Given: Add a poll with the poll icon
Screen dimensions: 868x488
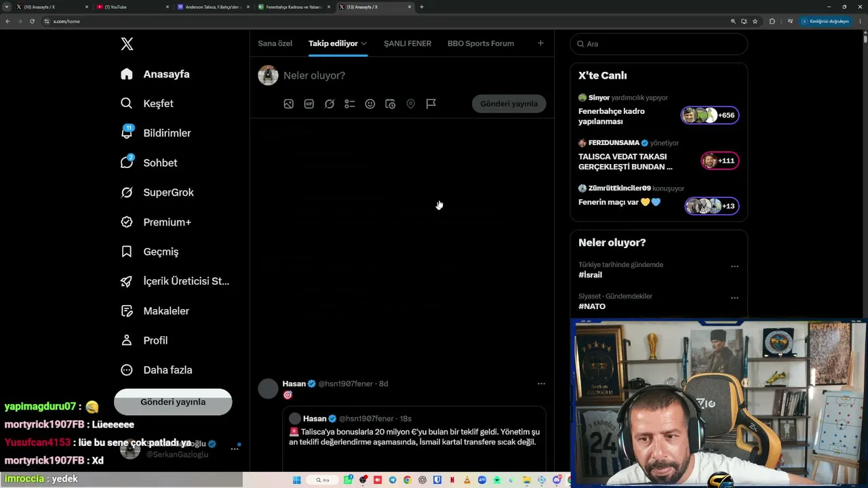Looking at the screenshot, I should tap(350, 104).
